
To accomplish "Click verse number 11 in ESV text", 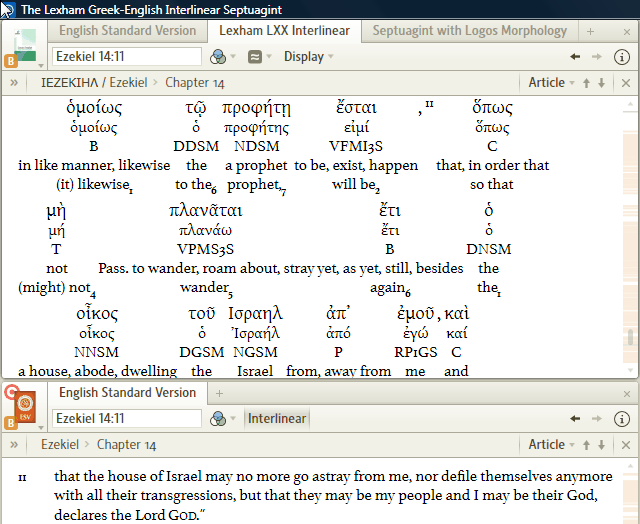I will (22, 477).
